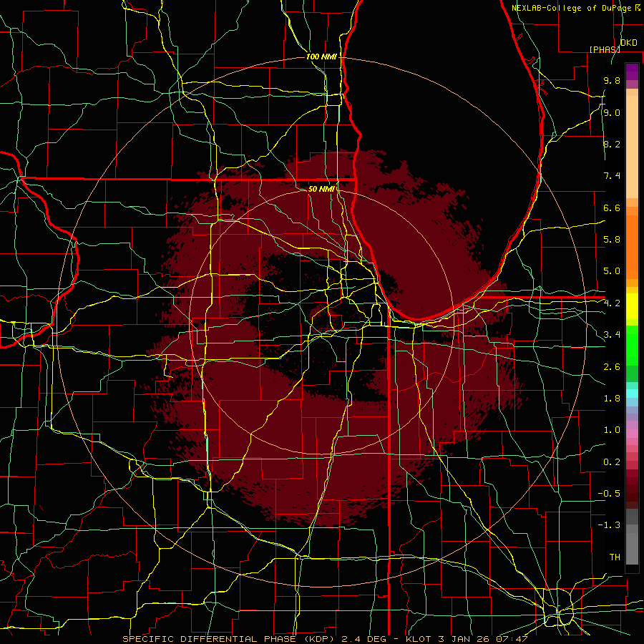The height and width of the screenshot is (644, 644).
Task: Click the orange color band in legend
Action: tap(632, 246)
